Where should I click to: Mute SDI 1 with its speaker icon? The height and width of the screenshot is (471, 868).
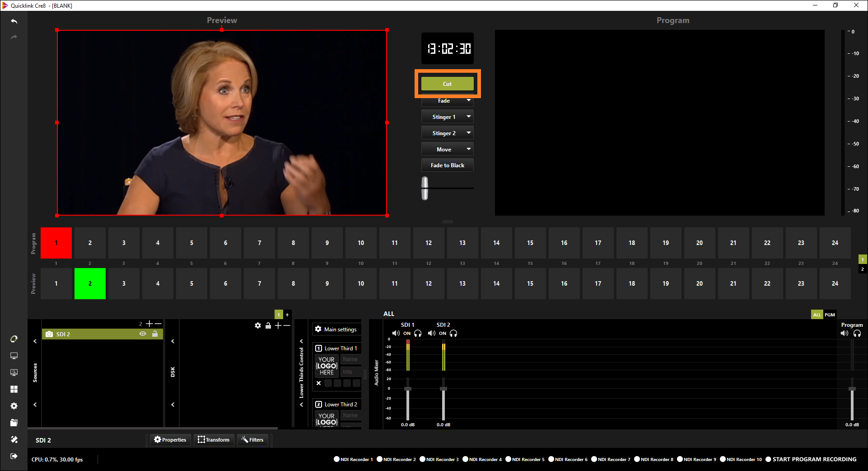pos(396,333)
